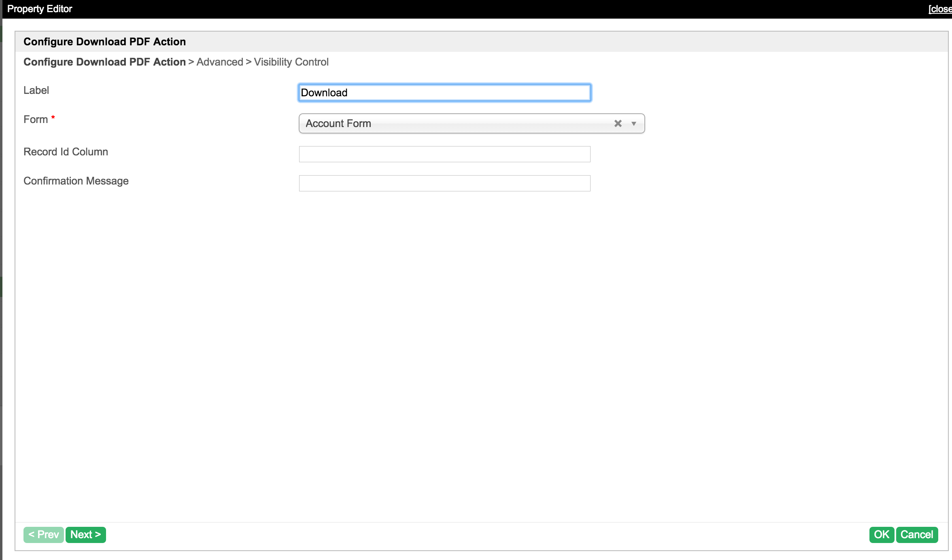Screen dimensions: 952x560
Task: Click the Confirmation Message caption
Action: (76, 181)
